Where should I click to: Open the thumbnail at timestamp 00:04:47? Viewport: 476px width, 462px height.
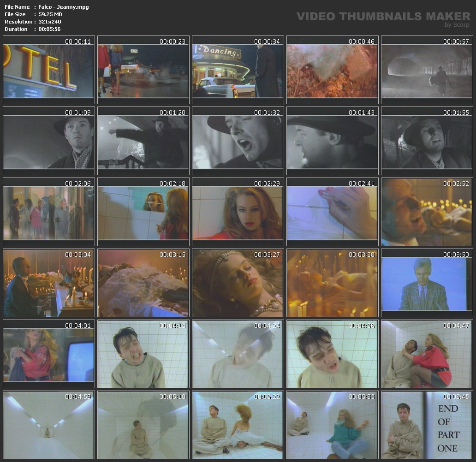point(427,354)
